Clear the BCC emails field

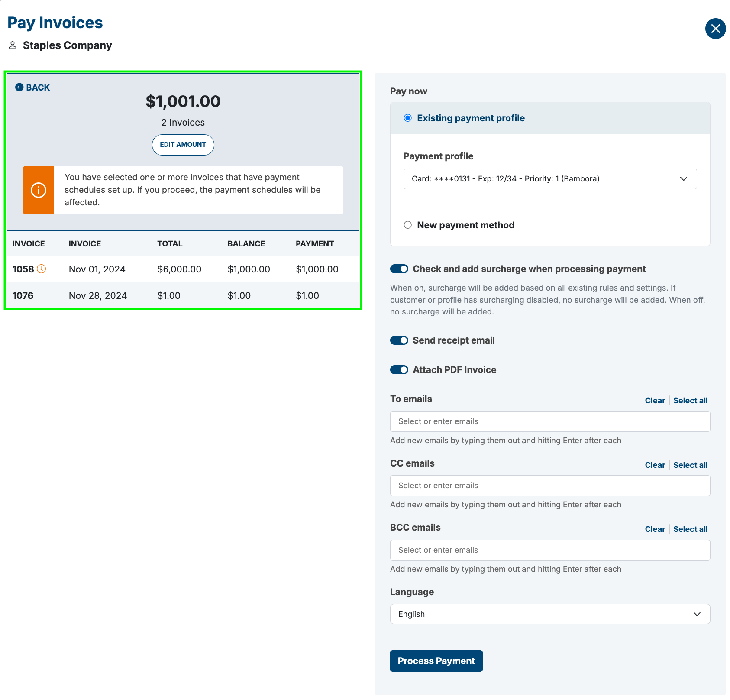[655, 529]
